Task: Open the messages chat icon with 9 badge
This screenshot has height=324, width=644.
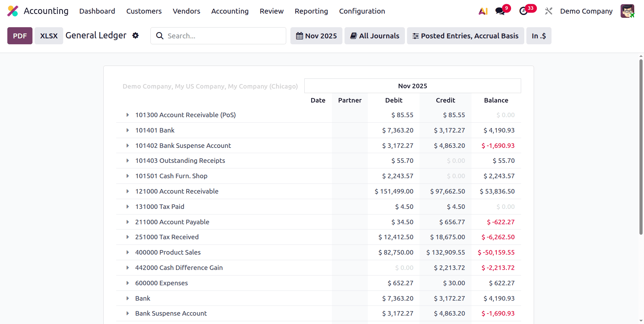Action: tap(500, 11)
